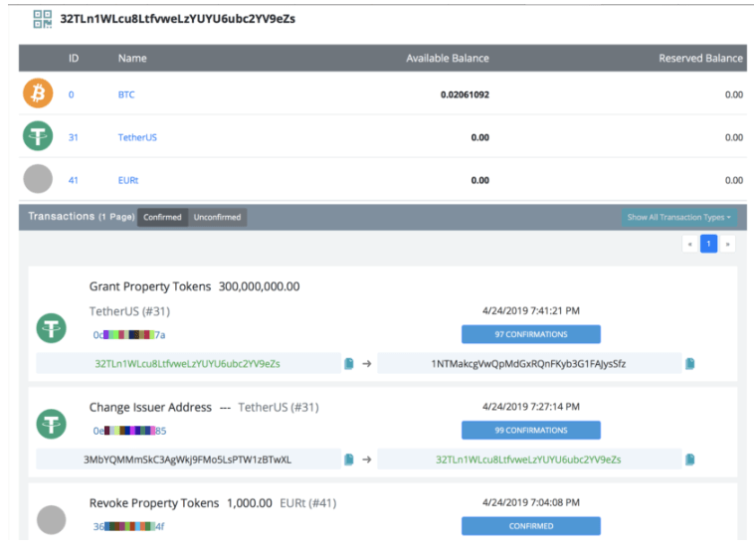756x552 pixels.
Task: Click TetherUS (#31) label under Grant Property Tokens
Action: (129, 311)
